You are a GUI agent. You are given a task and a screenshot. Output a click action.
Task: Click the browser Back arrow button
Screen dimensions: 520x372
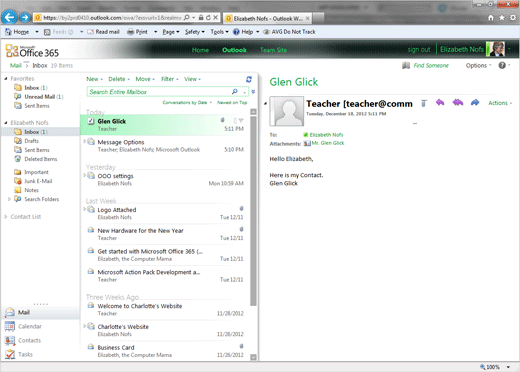(x=9, y=17)
